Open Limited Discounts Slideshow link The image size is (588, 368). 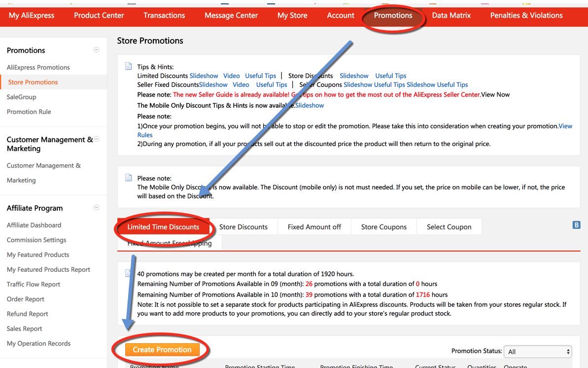point(204,76)
